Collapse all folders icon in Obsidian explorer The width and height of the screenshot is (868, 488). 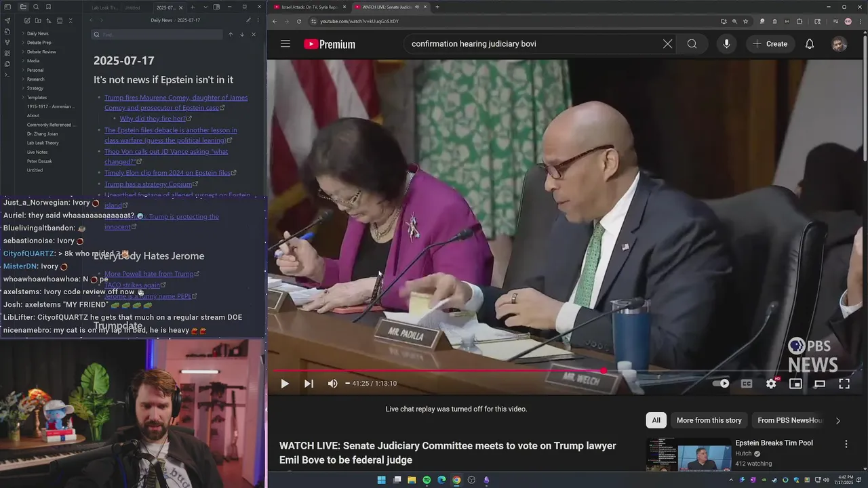click(x=71, y=21)
